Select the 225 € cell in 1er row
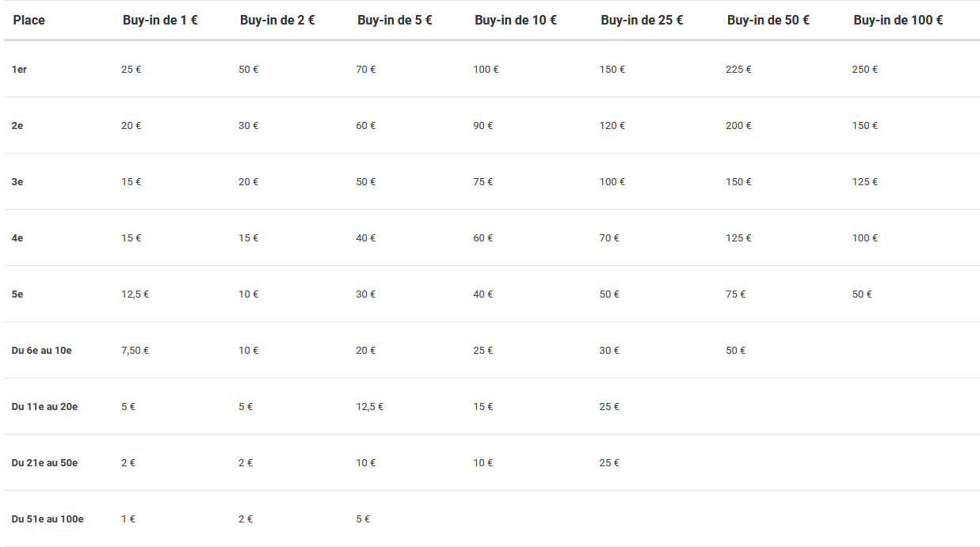Viewport: 980px width, 547px height. coord(738,70)
